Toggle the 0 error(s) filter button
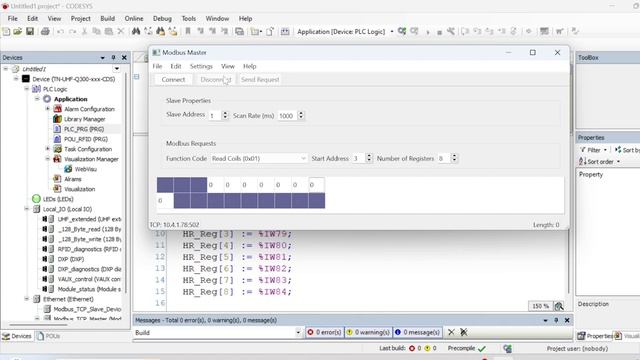 324,332
